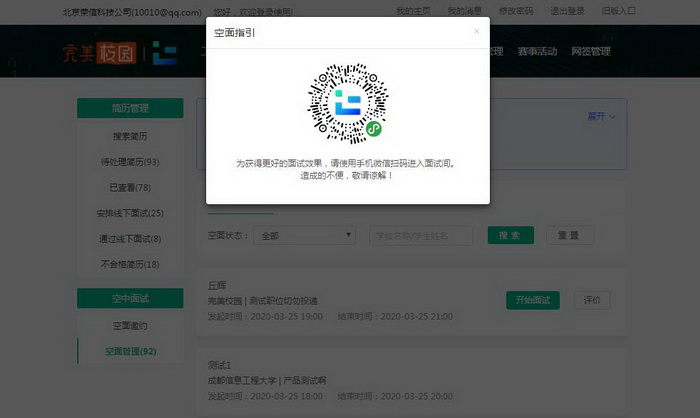Open 空面邀约 in sidebar
The width and height of the screenshot is (700, 418).
coord(130,326)
